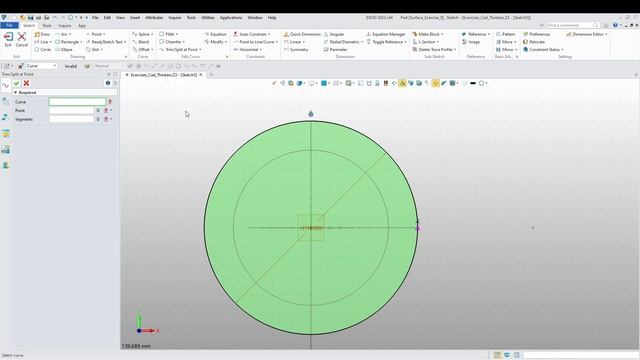Image resolution: width=640 pixels, height=360 pixels.
Task: Save the file from quick access toolbar
Action: point(31,18)
